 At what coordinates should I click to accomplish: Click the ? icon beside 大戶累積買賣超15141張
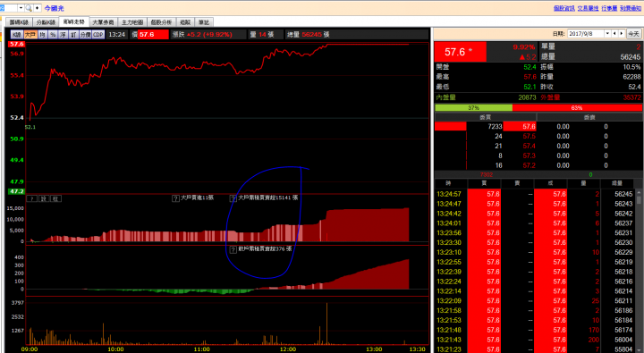pyautogui.click(x=233, y=198)
